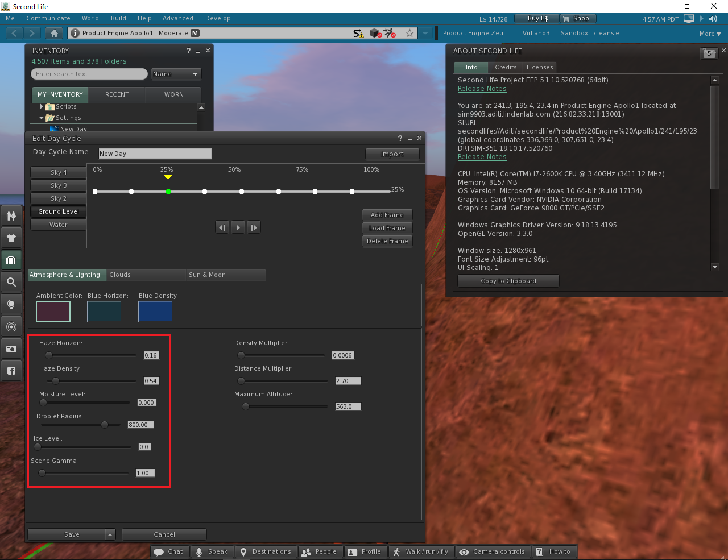Screen dimensions: 728x560
Task: Open the Develop menu
Action: (x=218, y=18)
